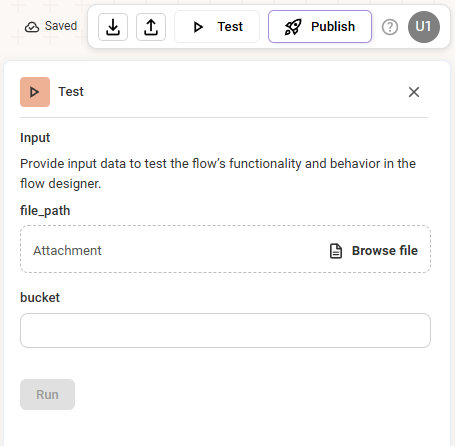Click the rocket icon on Publish
The image size is (455, 446).
pos(293,27)
